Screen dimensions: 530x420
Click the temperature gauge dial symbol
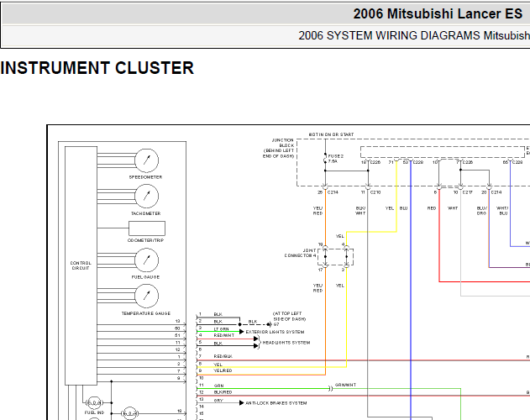[147, 296]
